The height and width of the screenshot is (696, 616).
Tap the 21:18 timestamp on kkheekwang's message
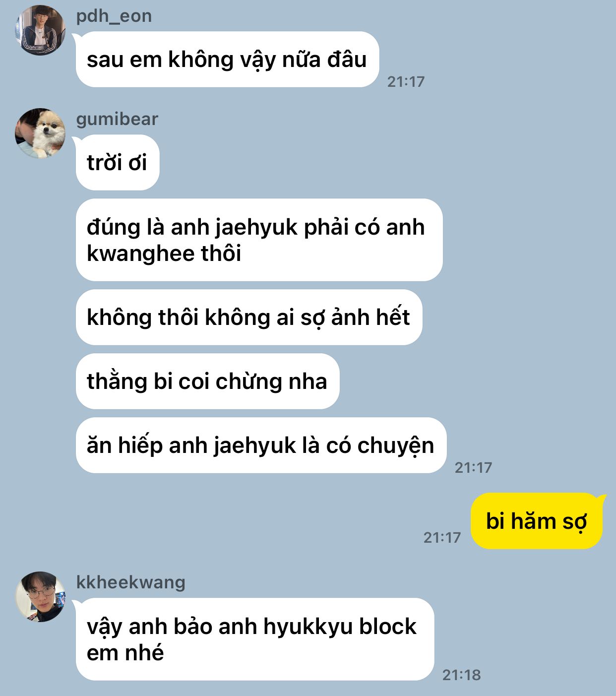[461, 675]
